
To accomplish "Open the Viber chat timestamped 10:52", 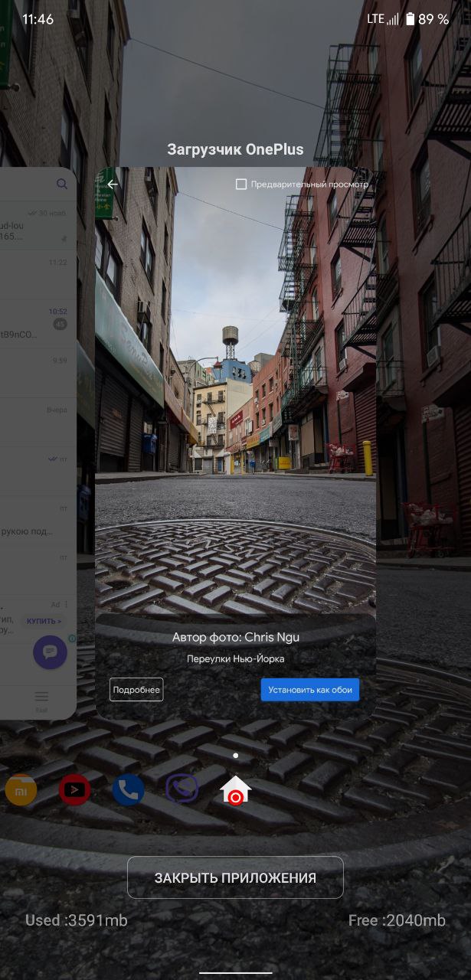I will (x=38, y=322).
